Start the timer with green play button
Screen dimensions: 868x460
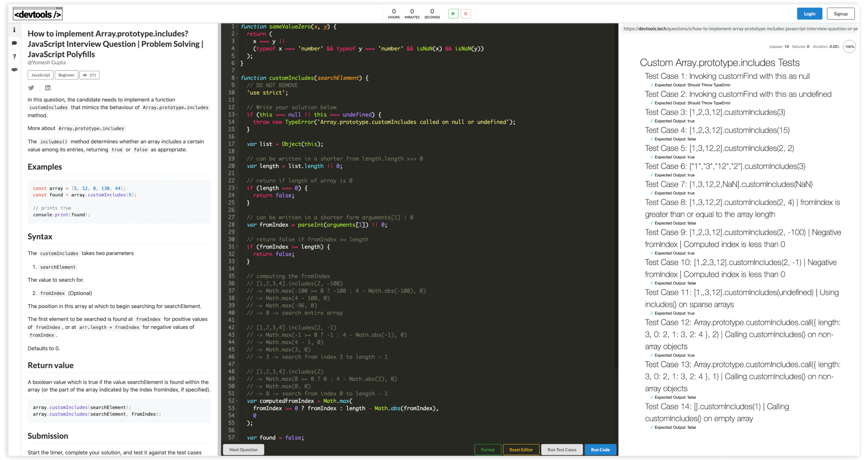pyautogui.click(x=453, y=14)
